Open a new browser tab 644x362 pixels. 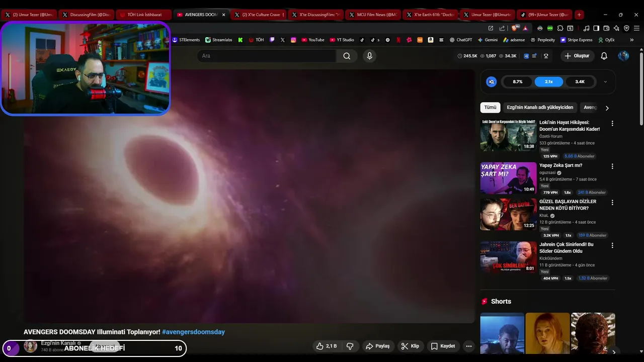(x=579, y=15)
